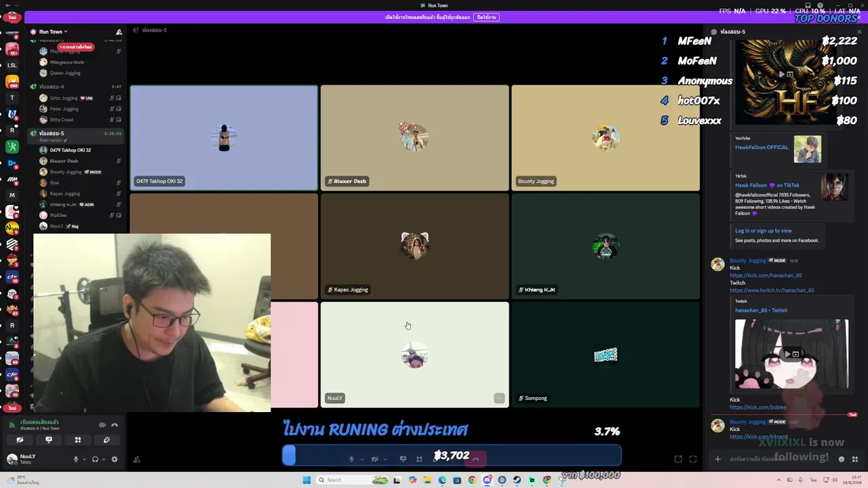
Task: Open the LSL server icon
Action: [12, 65]
